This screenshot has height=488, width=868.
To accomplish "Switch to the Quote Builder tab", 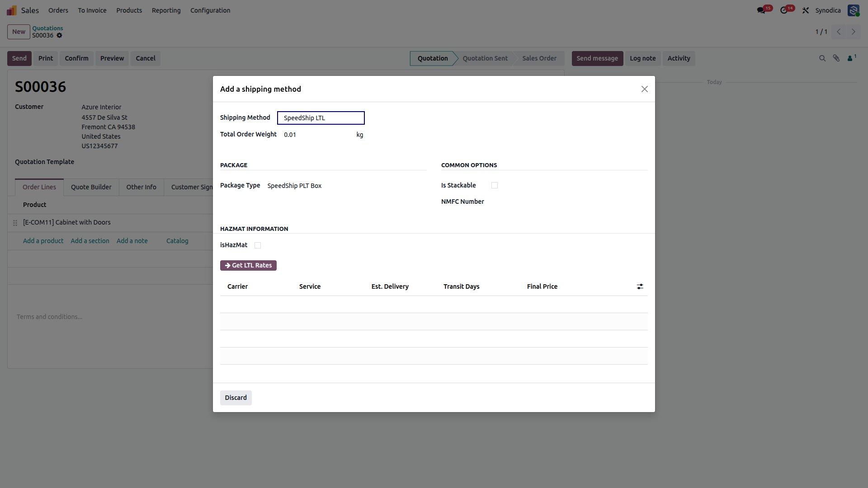I will click(91, 187).
